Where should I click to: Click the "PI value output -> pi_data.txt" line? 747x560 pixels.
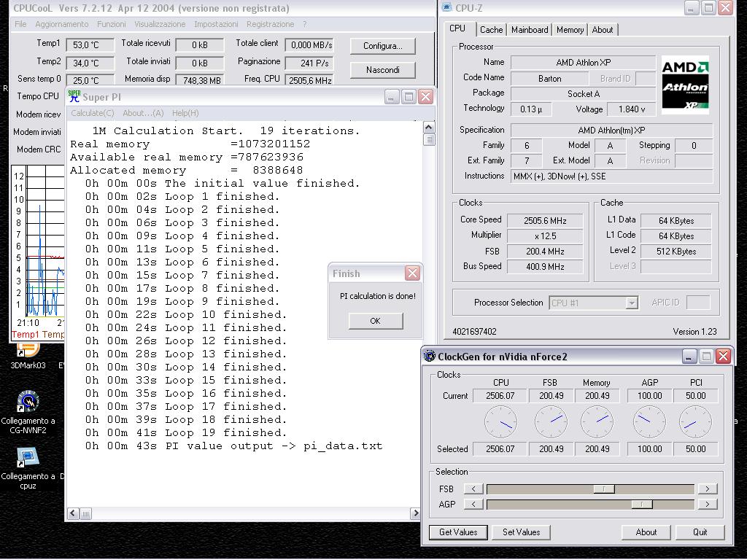[x=234, y=446]
